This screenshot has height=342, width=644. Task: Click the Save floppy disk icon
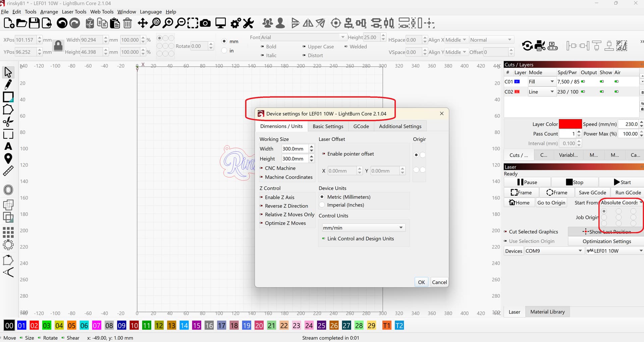pyautogui.click(x=34, y=23)
